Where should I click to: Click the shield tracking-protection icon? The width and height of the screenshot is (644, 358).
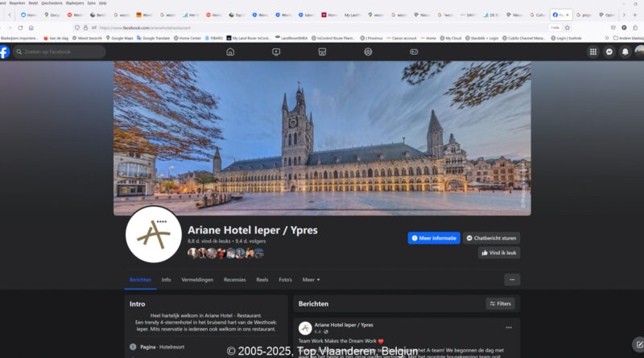(76, 28)
